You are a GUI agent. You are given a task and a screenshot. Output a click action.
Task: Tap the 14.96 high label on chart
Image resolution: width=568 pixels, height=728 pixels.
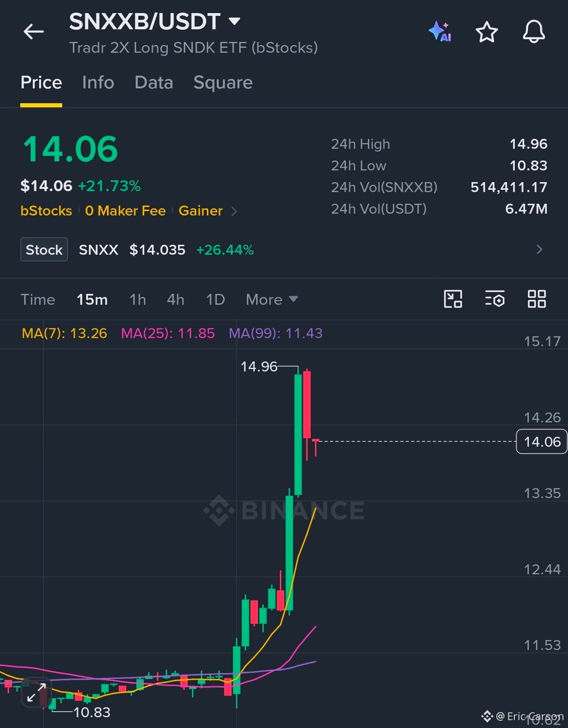pos(259,366)
